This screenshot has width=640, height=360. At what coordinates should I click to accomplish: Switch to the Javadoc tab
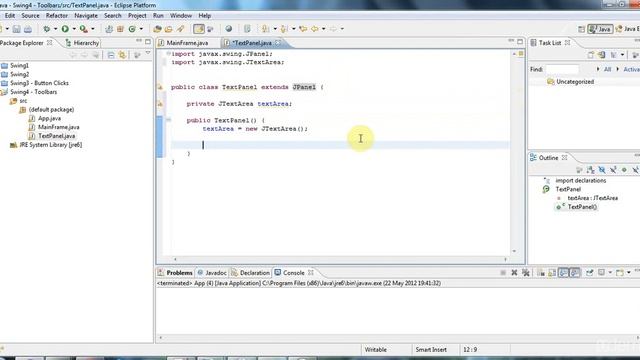point(212,273)
